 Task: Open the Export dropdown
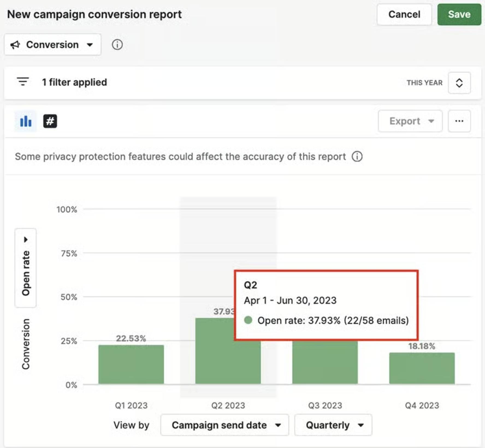pyautogui.click(x=410, y=121)
